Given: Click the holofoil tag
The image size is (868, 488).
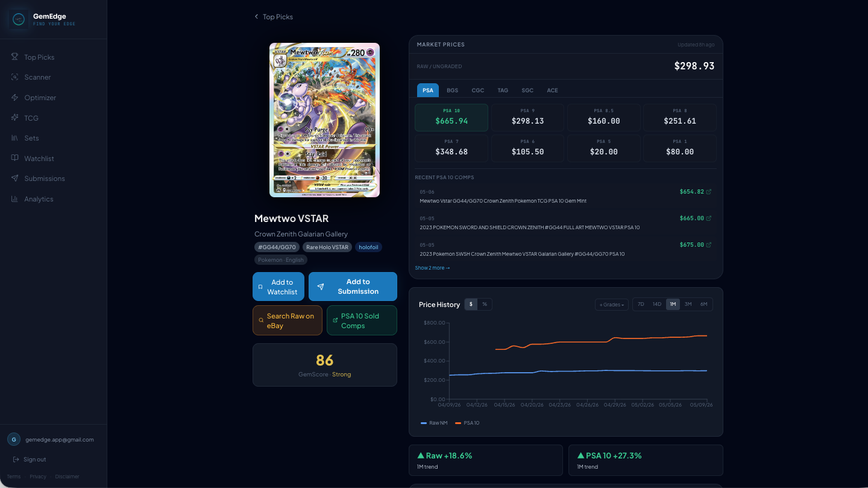Looking at the screenshot, I should (x=368, y=247).
